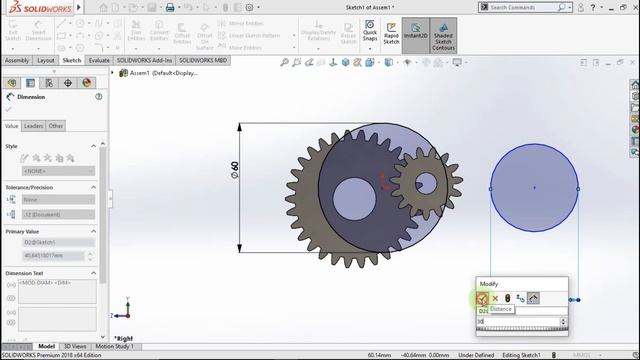The image size is (640, 360).
Task: Click the thumbwheel slider in Modify box
Action: click(522, 329)
